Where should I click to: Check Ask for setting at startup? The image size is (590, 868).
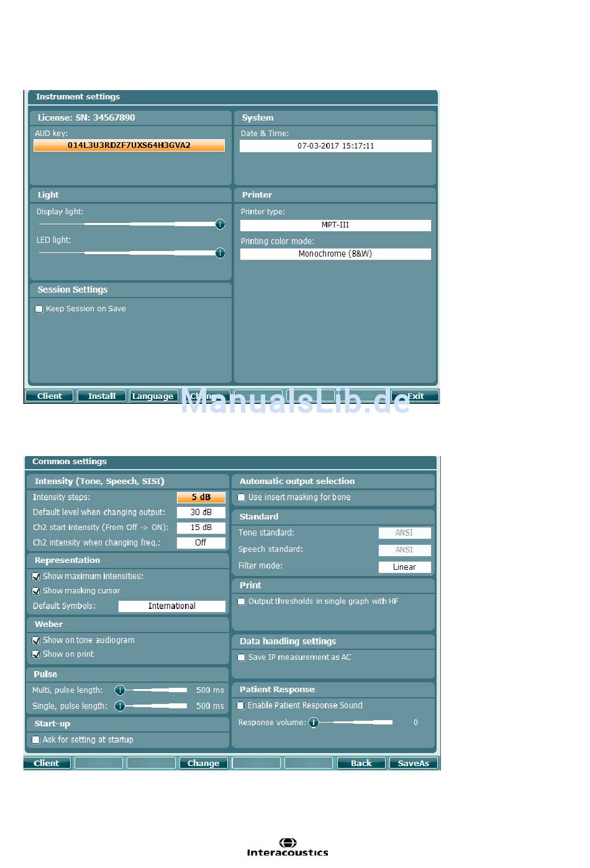pyautogui.click(x=36, y=740)
